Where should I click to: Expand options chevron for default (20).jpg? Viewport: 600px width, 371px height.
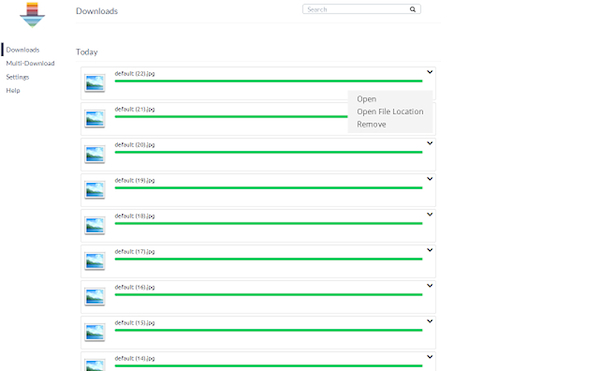(x=430, y=143)
